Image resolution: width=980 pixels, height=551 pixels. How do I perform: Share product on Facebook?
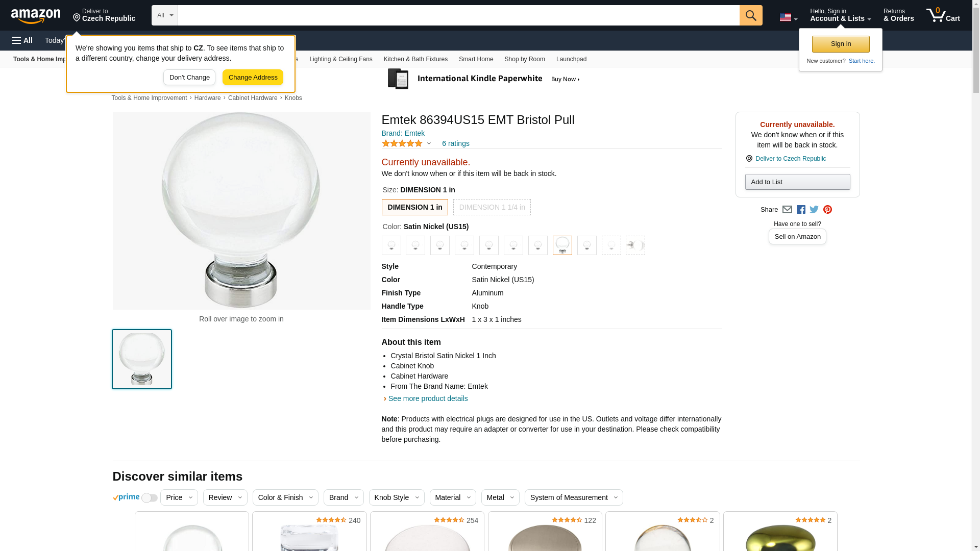(x=801, y=210)
